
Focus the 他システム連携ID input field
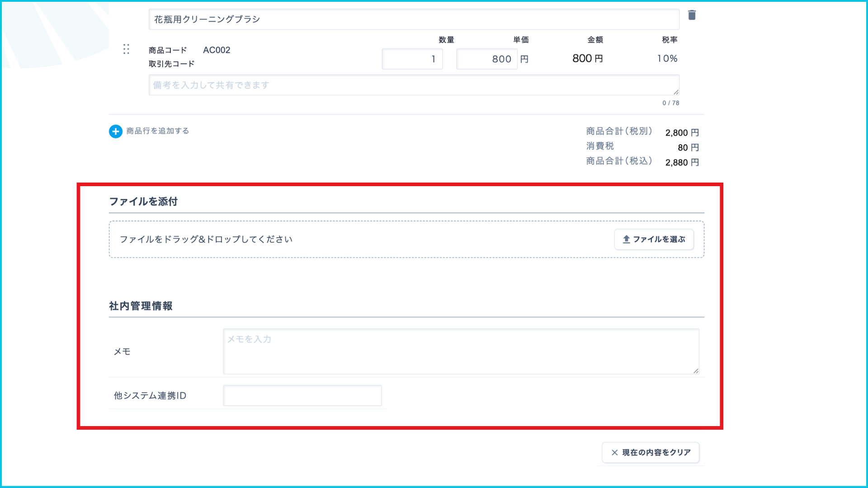[x=302, y=396]
